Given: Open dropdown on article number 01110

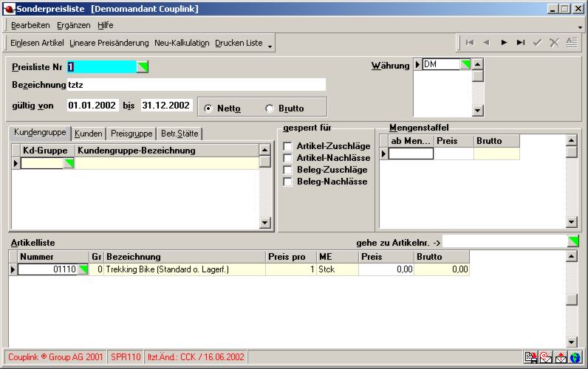Looking at the screenshot, I should [82, 270].
